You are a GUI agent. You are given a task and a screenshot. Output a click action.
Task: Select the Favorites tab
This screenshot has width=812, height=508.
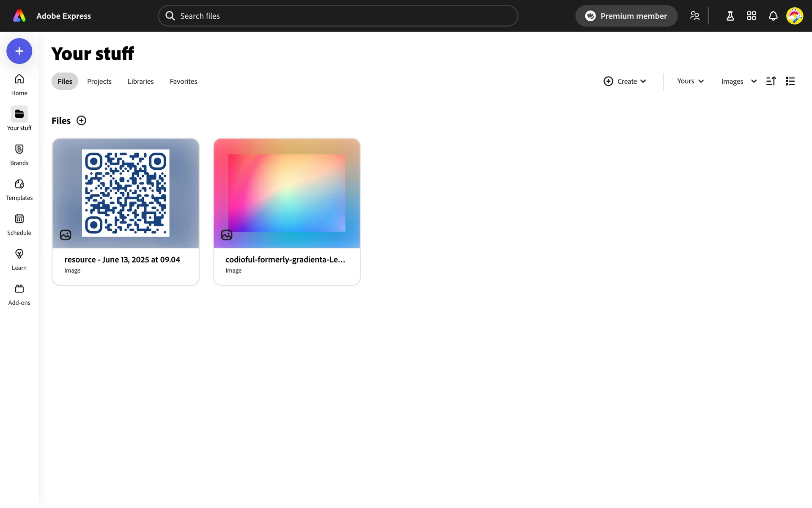coord(184,81)
